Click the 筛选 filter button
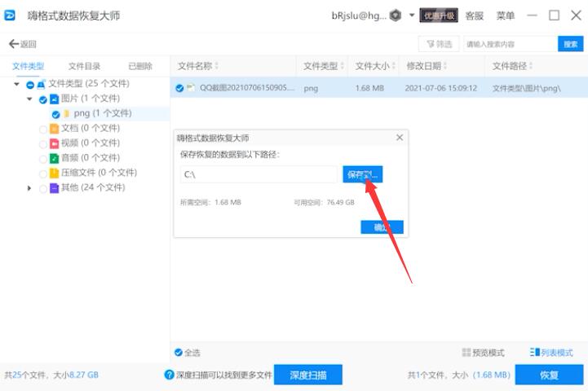Viewport: 588px width, 391px height. tap(439, 44)
